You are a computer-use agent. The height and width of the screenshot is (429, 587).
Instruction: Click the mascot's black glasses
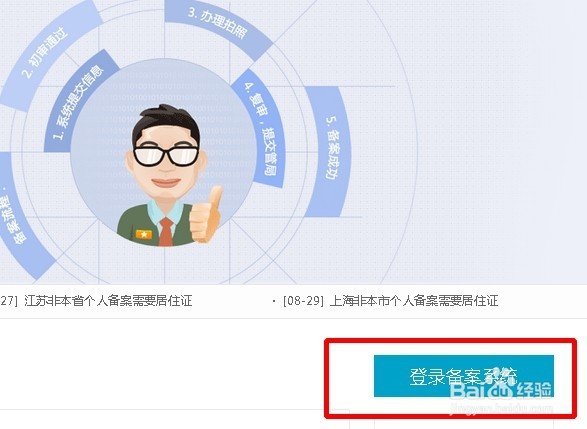pyautogui.click(x=166, y=155)
